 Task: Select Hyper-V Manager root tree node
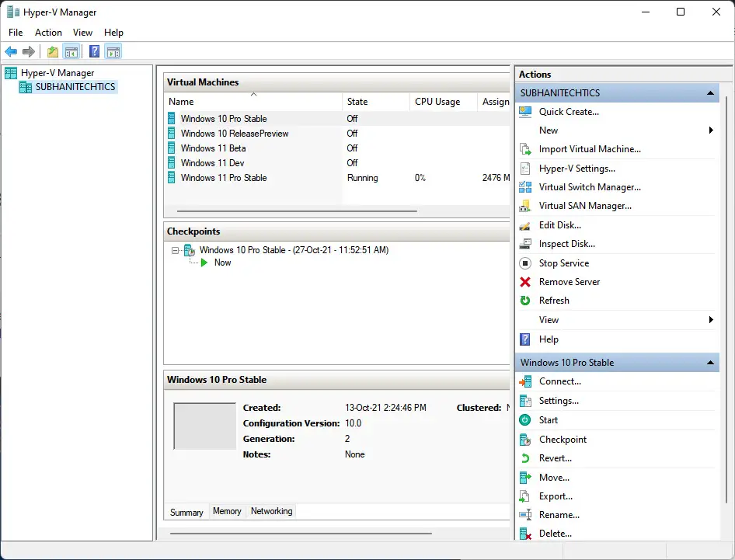[57, 73]
